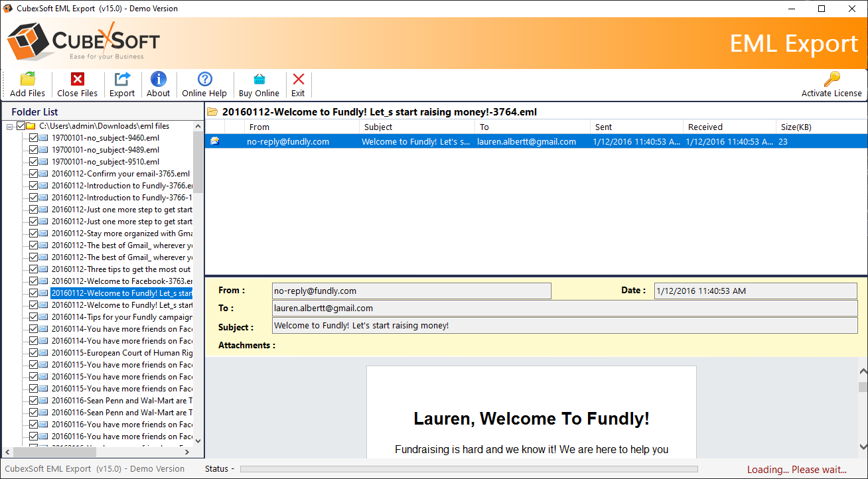Click mail icon of Welcome to Facebook-3763

pyautogui.click(x=44, y=281)
